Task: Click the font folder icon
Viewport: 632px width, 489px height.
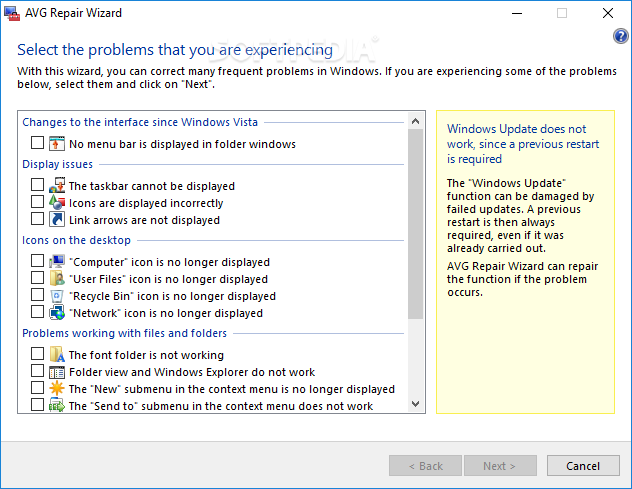Action: [x=57, y=354]
